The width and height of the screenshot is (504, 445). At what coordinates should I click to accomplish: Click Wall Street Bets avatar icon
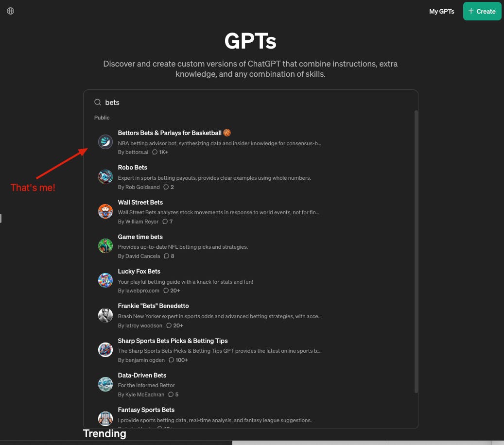coord(105,211)
